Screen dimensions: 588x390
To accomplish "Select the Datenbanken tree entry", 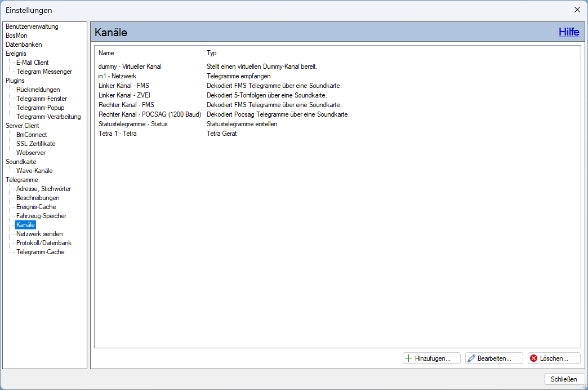I will pos(24,45).
